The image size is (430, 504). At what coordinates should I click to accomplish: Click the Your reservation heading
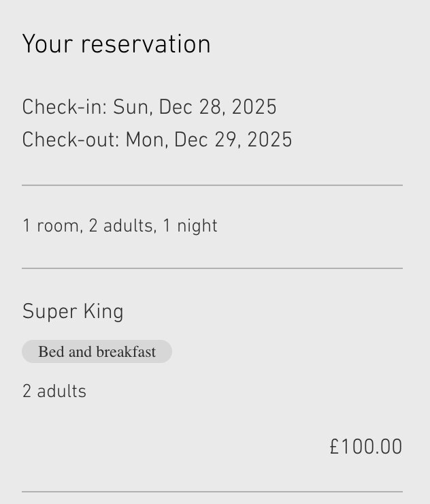(116, 45)
